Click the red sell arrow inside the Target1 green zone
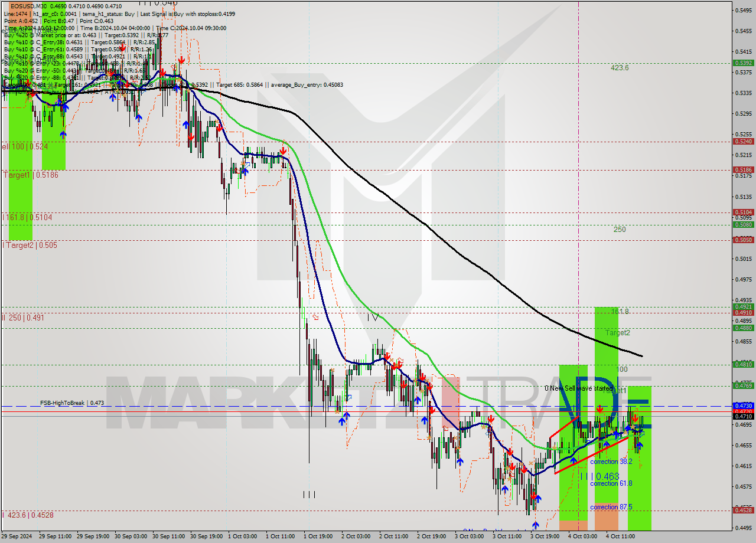 [x=599, y=409]
